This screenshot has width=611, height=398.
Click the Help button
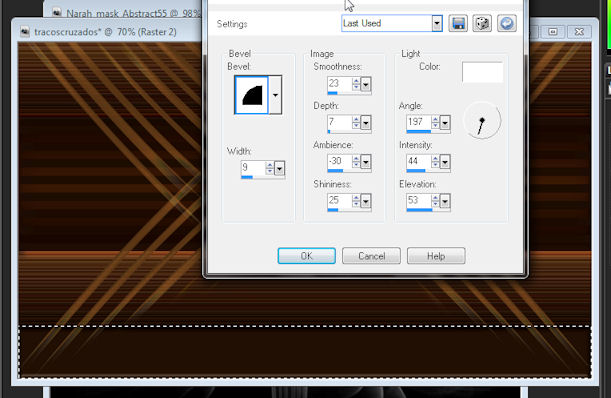436,256
